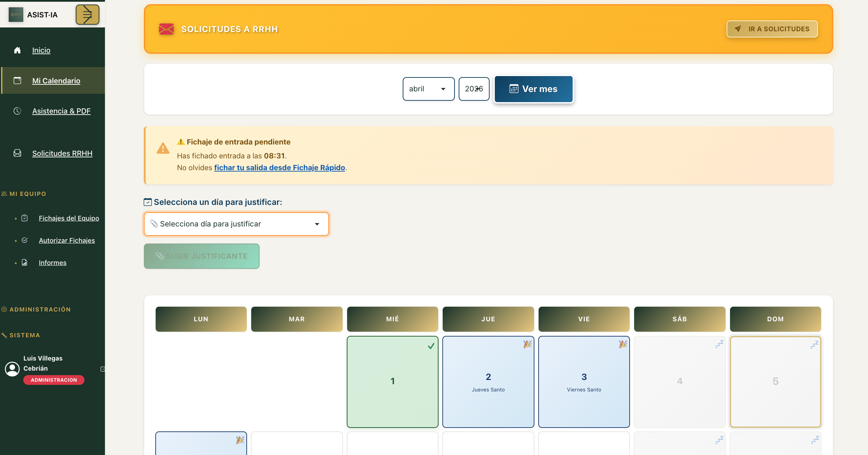
Task: Click the clock icon beside Asistencia & PDF
Action: point(17,111)
